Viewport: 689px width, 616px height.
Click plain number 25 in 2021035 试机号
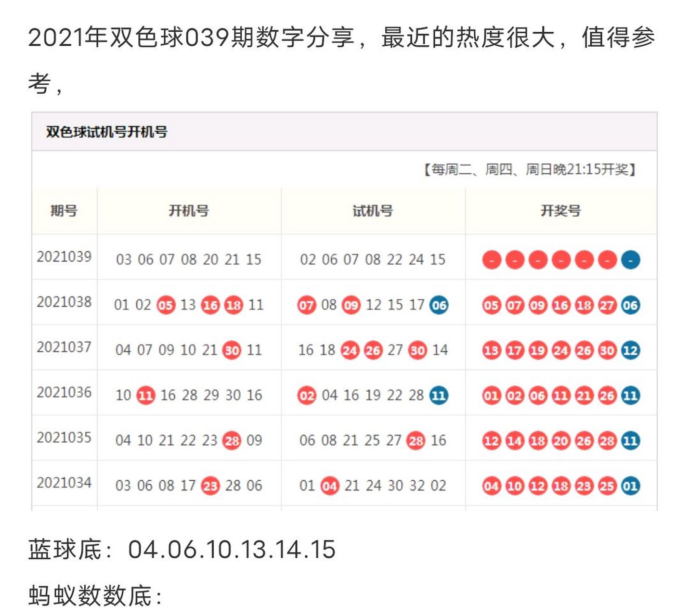coord(372,440)
